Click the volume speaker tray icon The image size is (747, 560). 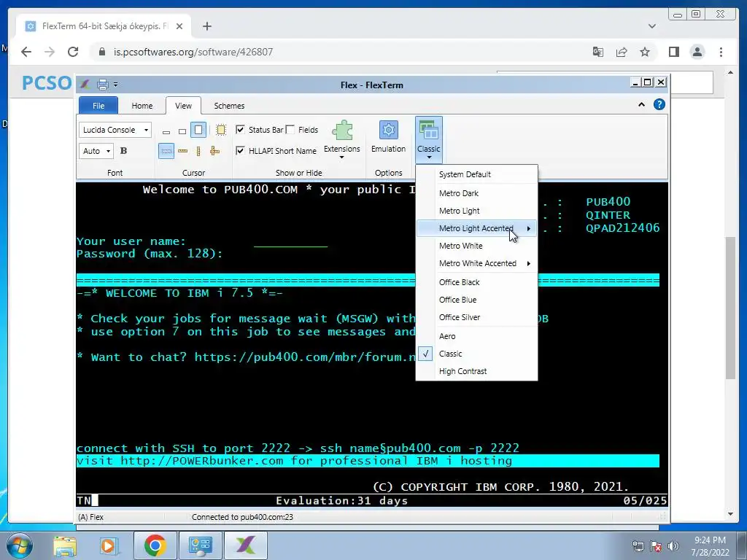coord(673,546)
